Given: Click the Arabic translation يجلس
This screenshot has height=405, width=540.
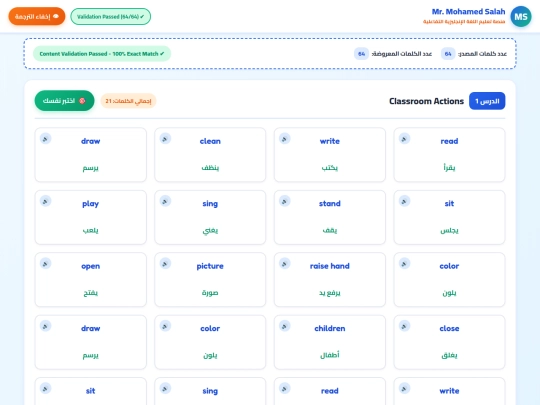Looking at the screenshot, I should click(x=449, y=230).
